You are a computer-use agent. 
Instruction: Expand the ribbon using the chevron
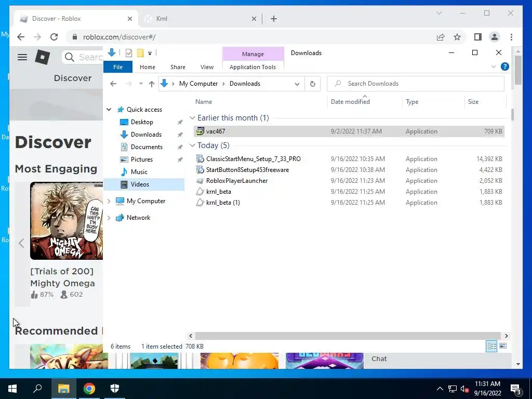click(494, 67)
